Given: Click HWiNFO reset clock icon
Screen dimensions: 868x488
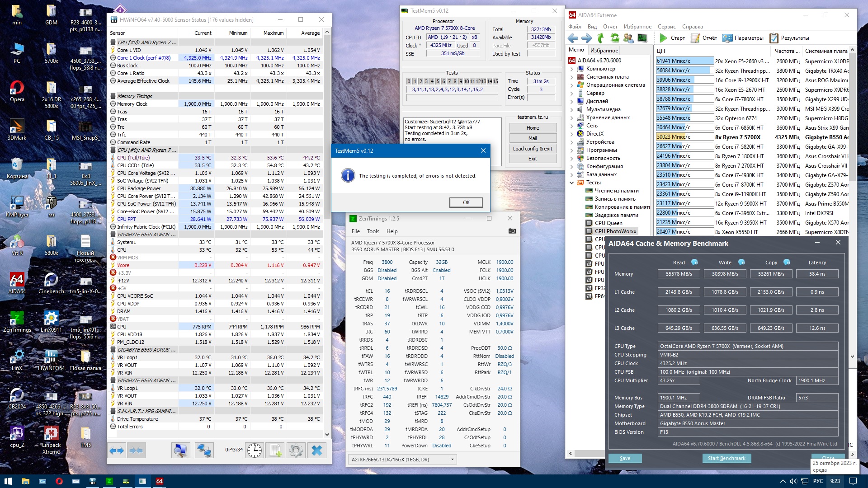Looking at the screenshot, I should tap(255, 450).
